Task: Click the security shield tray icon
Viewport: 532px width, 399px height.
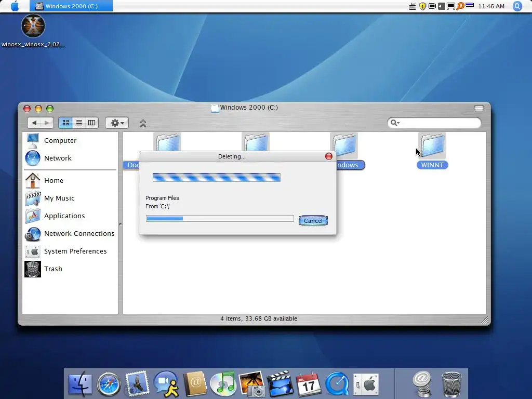Action: [422, 6]
